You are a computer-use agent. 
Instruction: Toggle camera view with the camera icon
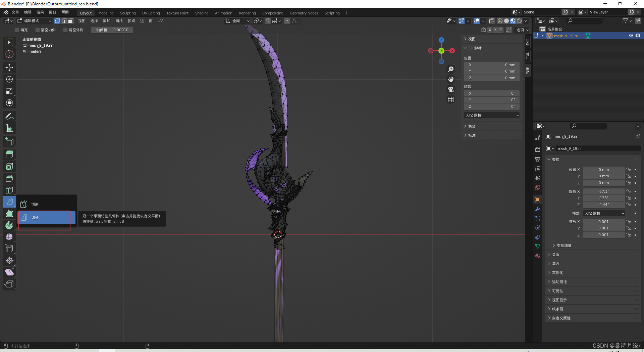point(451,89)
